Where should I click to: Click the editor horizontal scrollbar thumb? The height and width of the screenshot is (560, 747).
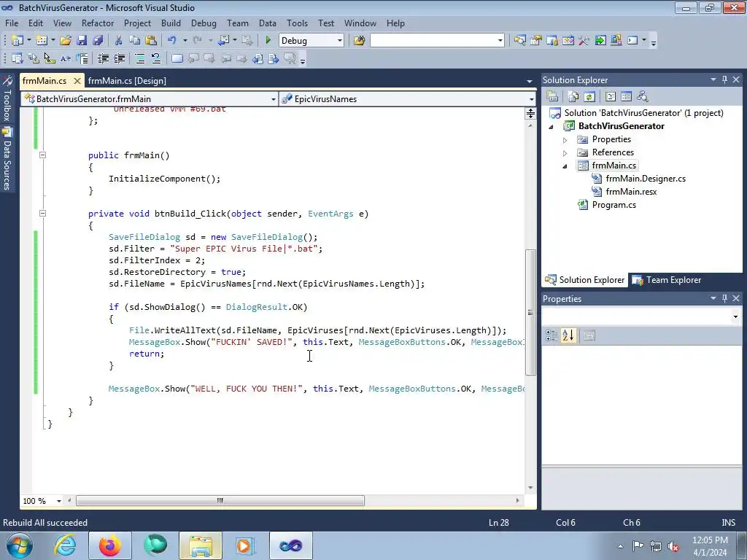point(220,501)
